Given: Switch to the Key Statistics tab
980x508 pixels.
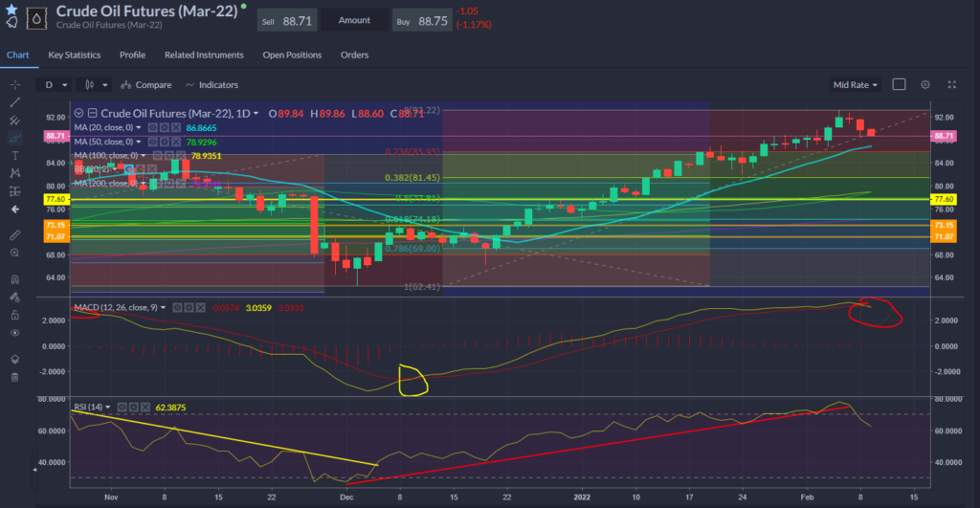Looking at the screenshot, I should click(x=76, y=55).
